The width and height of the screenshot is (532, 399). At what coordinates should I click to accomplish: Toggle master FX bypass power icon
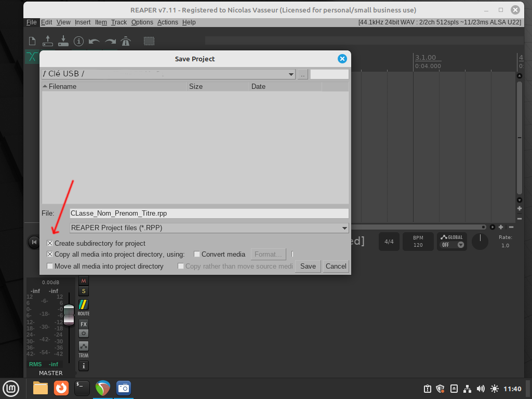pos(84,333)
